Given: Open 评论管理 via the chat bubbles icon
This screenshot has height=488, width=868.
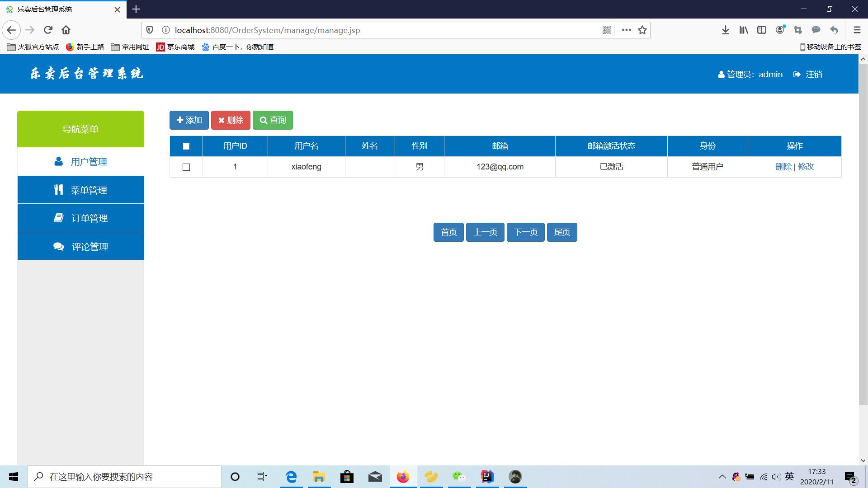Looking at the screenshot, I should pyautogui.click(x=58, y=246).
